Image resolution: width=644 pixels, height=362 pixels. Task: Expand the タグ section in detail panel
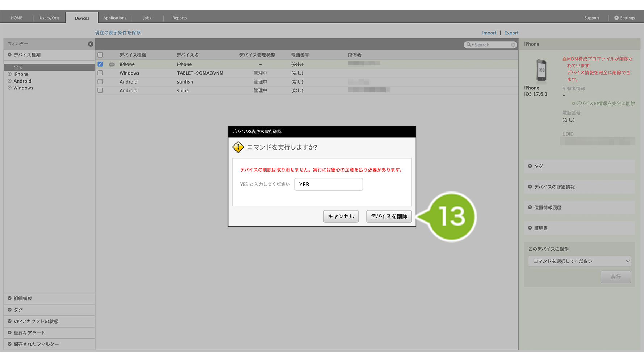580,166
